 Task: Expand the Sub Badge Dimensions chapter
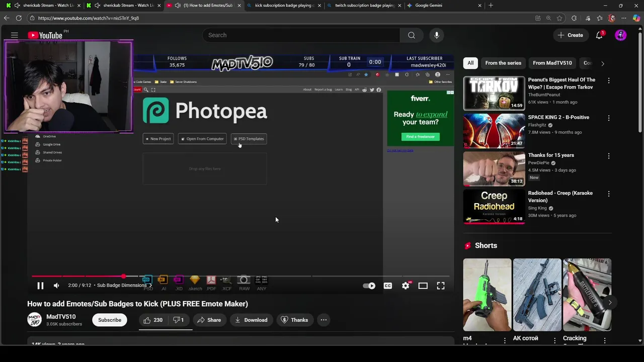124,285
